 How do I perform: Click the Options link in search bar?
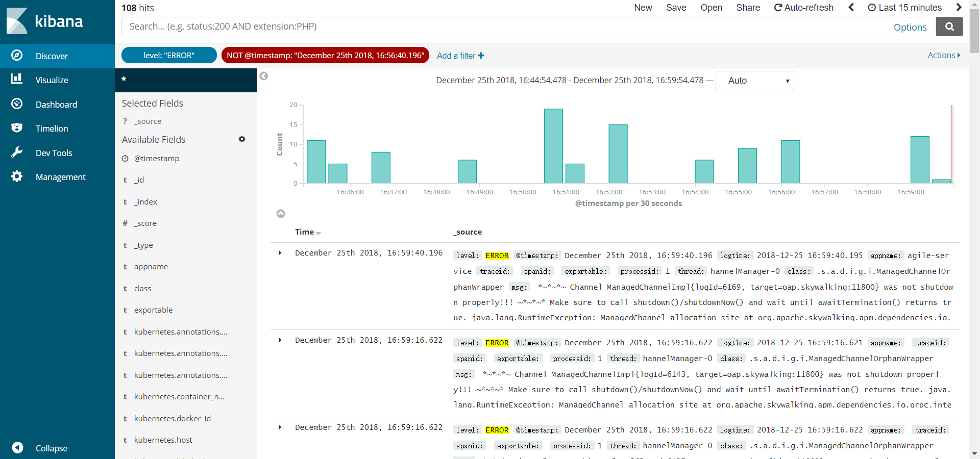coord(910,27)
